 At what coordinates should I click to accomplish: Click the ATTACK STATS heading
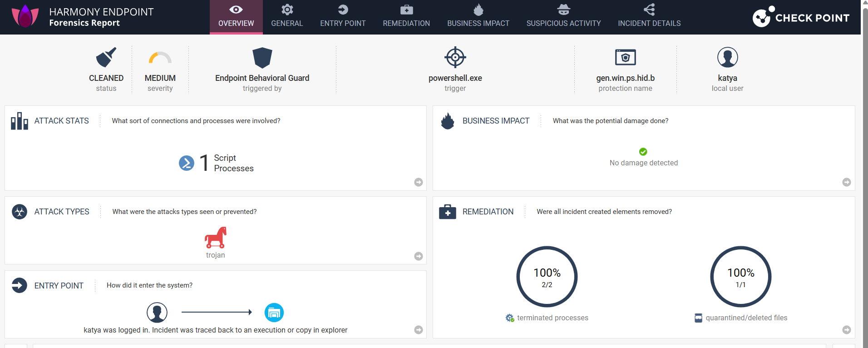point(62,121)
